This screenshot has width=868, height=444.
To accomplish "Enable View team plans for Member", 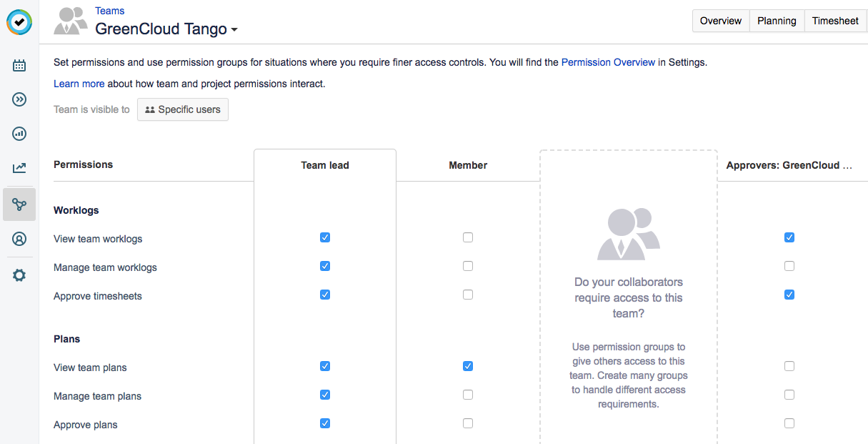I will tap(468, 366).
